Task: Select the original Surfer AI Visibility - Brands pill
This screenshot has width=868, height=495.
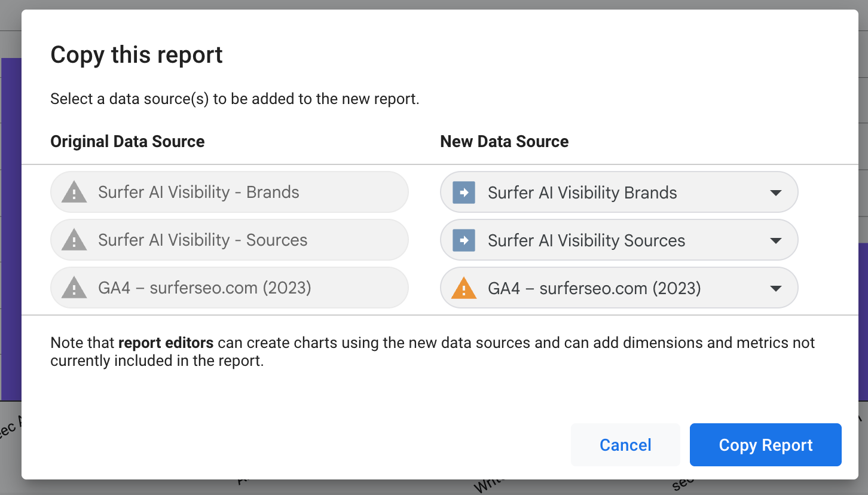Action: click(230, 192)
